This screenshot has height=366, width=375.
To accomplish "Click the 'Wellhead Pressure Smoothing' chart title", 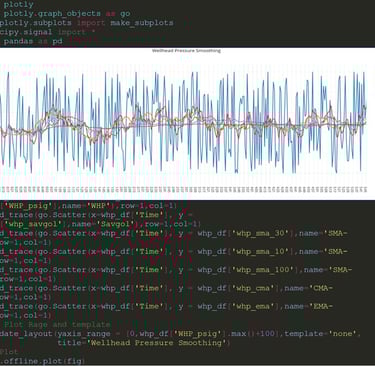I will click(186, 51).
